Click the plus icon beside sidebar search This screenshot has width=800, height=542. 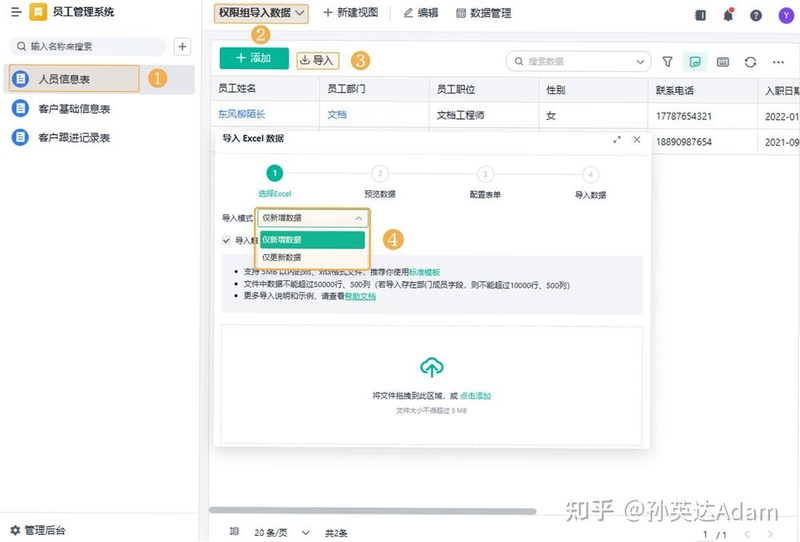pyautogui.click(x=182, y=46)
